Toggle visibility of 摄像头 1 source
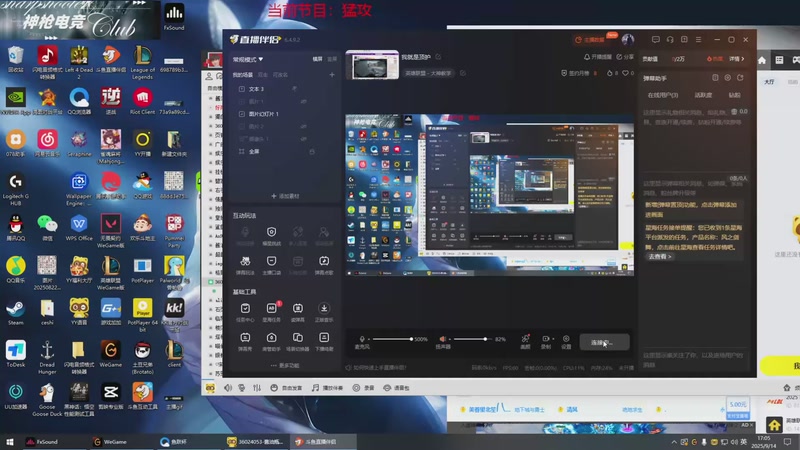This screenshot has height=450, width=800. [x=304, y=139]
